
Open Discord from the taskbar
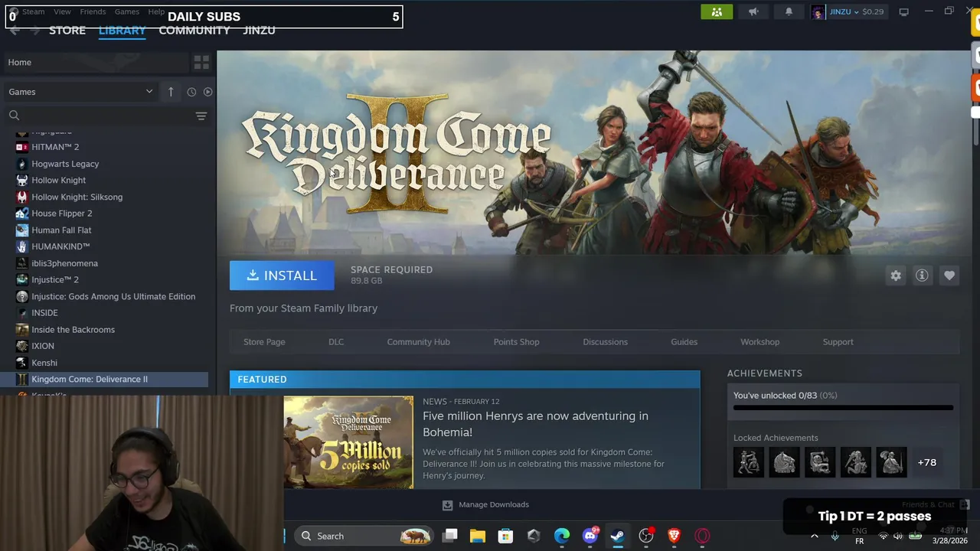[x=590, y=536]
